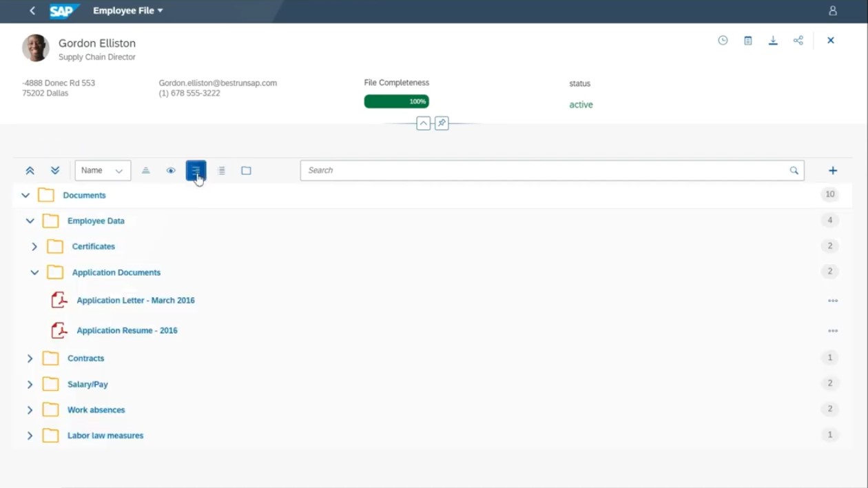Image resolution: width=868 pixels, height=488 pixels.
Task: Collapse all folders with double-chevron up
Action: (x=30, y=170)
